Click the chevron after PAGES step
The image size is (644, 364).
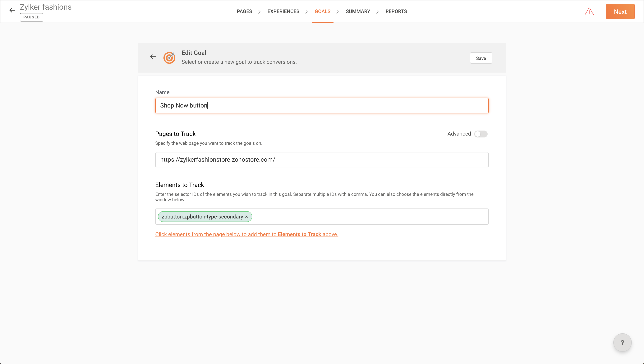pos(259,12)
